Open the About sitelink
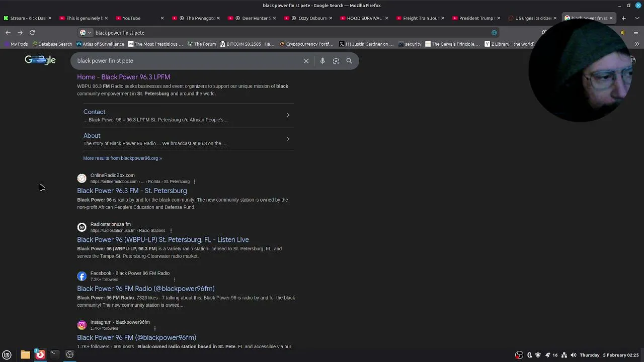 pyautogui.click(x=92, y=135)
